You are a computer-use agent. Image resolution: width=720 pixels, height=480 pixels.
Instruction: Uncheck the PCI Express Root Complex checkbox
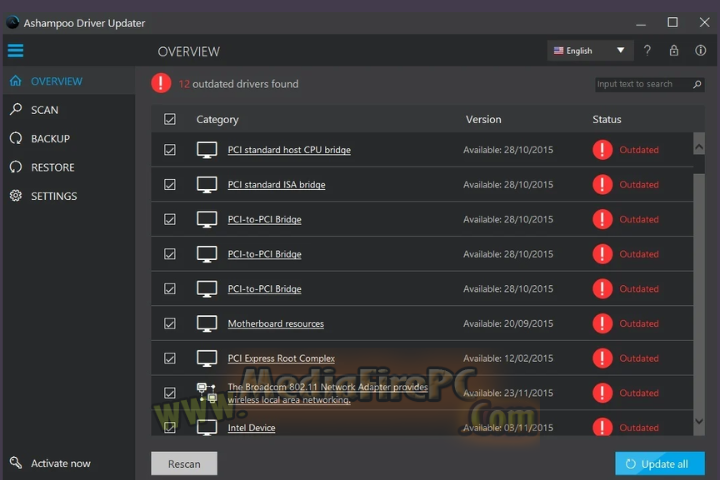(x=170, y=358)
